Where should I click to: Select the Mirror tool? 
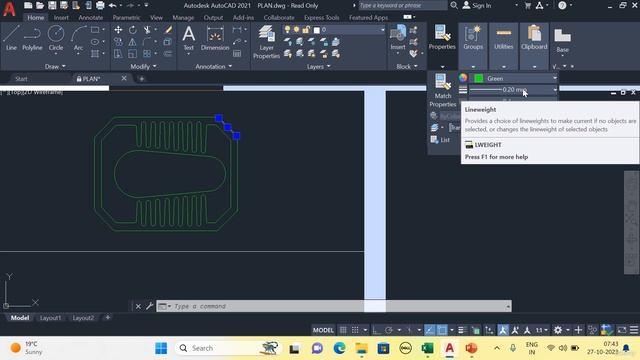click(133, 42)
